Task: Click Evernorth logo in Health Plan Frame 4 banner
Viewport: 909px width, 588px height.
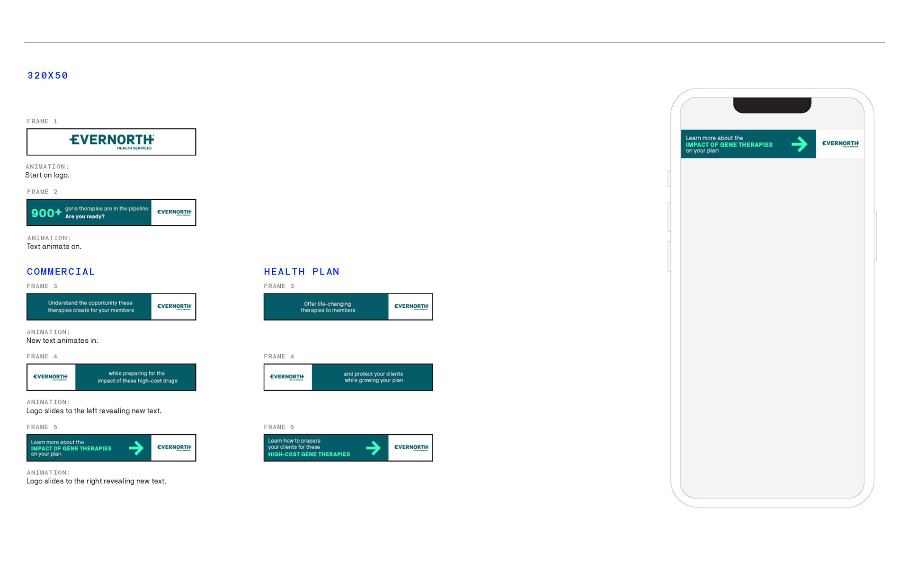Action: coord(287,377)
